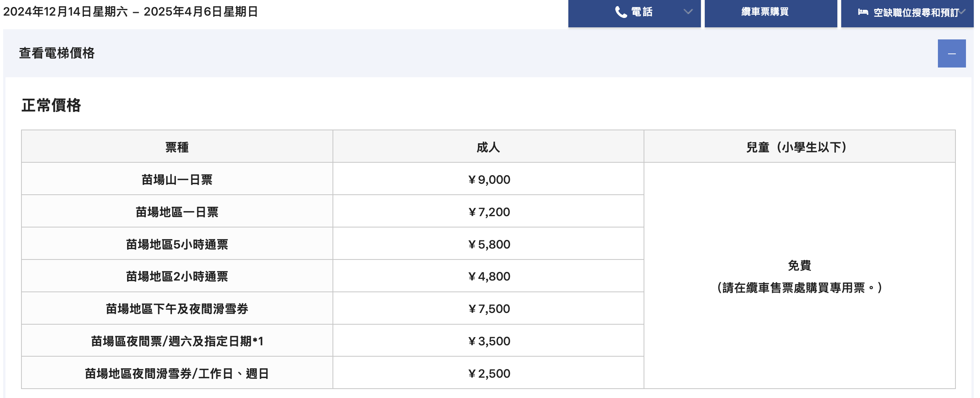Collapse the lift price section via the minus button
This screenshot has height=398, width=980.
pyautogui.click(x=952, y=53)
